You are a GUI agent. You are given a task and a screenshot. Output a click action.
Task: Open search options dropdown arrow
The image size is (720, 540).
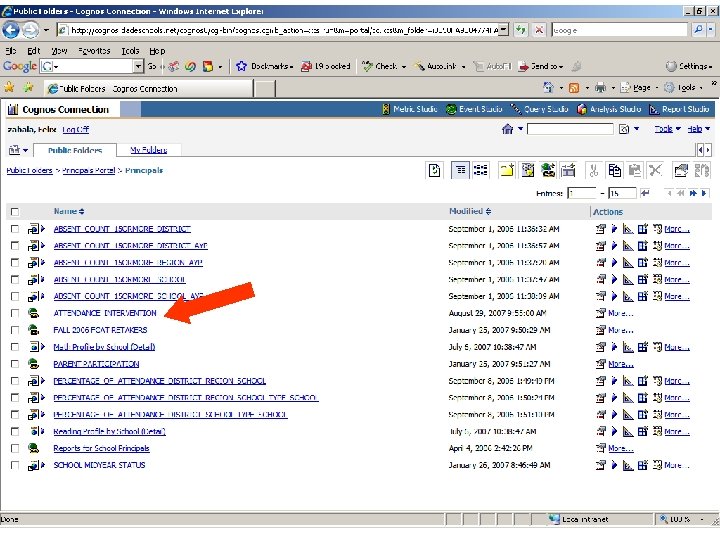click(636, 129)
